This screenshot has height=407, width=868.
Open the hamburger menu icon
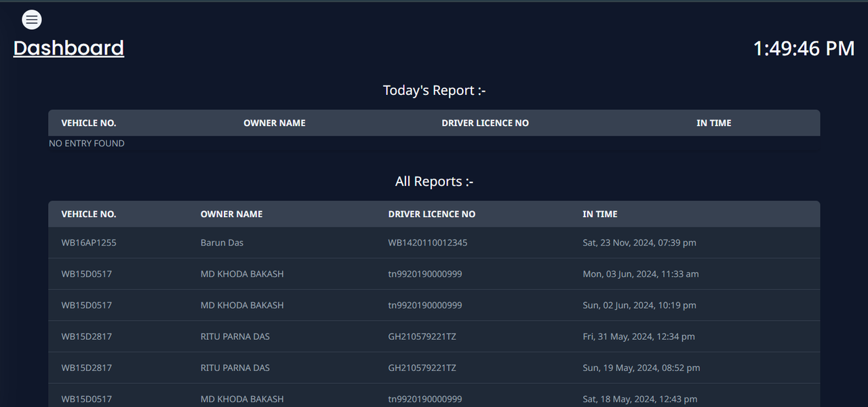pos(32,20)
